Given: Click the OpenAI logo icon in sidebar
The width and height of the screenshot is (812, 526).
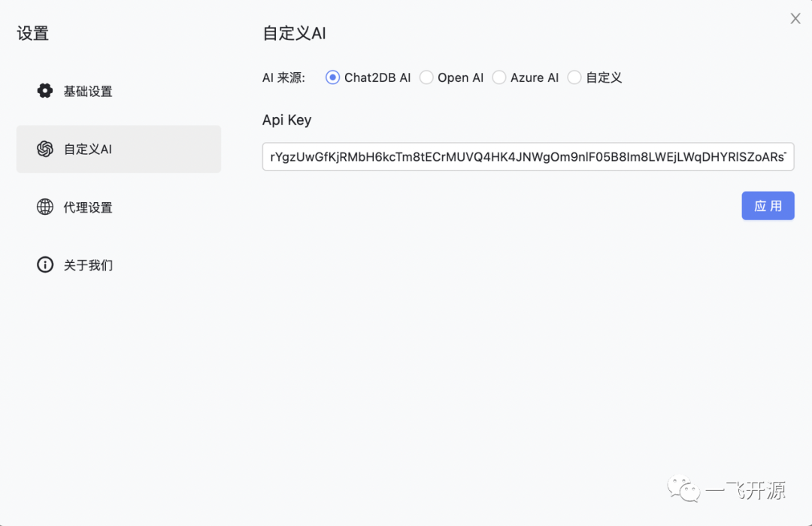Looking at the screenshot, I should tap(45, 149).
